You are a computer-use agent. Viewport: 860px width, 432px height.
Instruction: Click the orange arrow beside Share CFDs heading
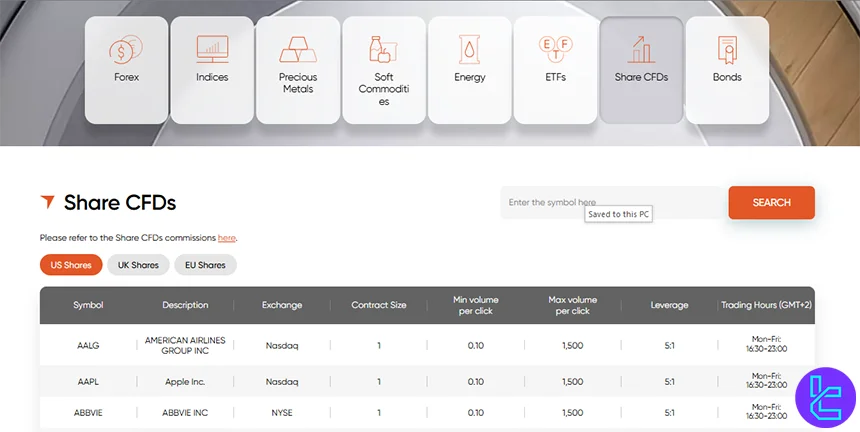click(x=48, y=202)
